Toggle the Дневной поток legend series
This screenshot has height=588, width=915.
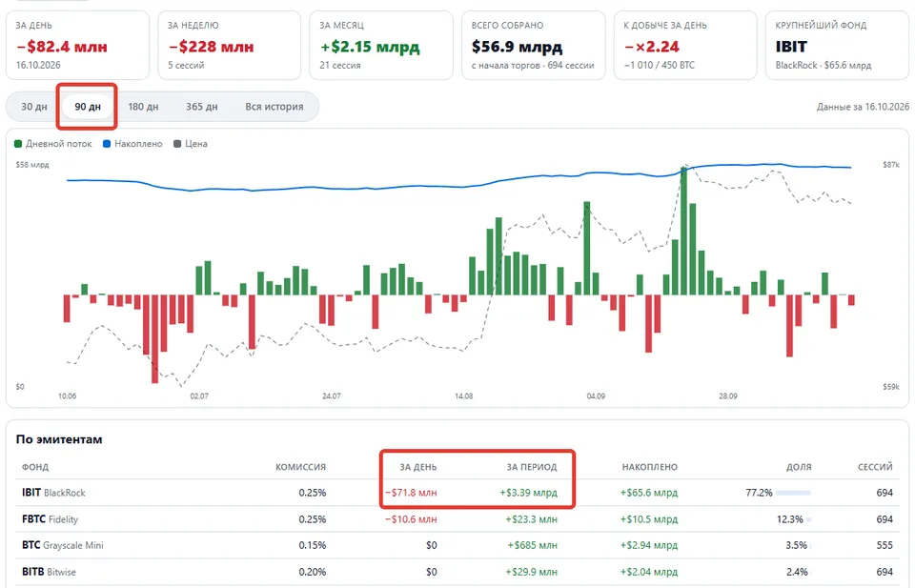(53, 144)
